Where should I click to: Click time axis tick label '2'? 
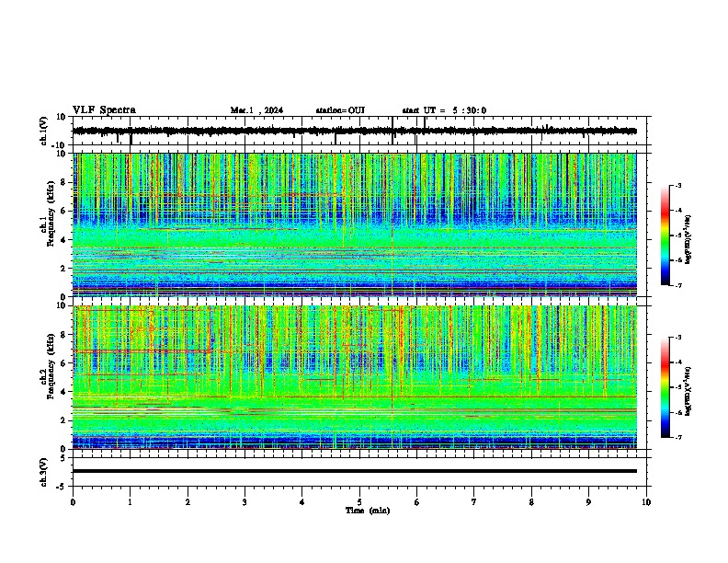coord(188,502)
